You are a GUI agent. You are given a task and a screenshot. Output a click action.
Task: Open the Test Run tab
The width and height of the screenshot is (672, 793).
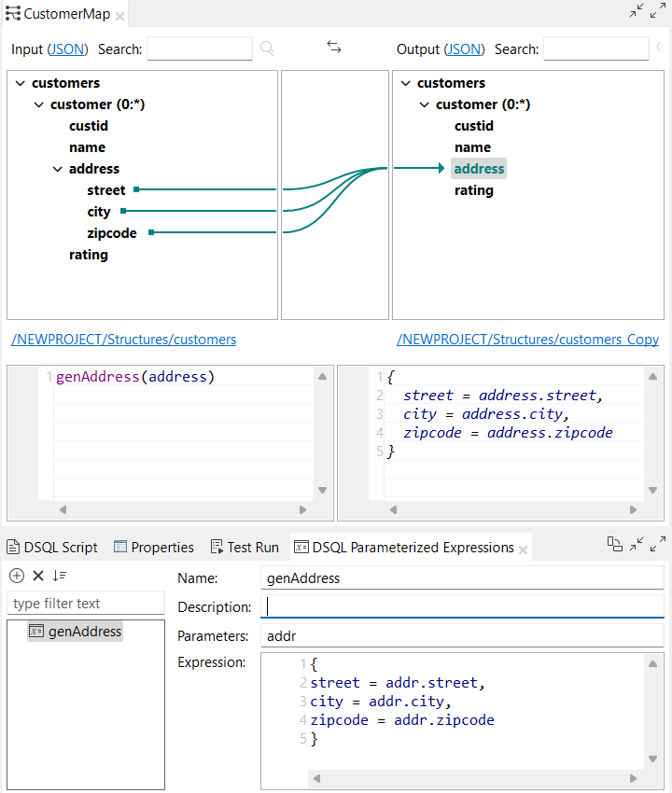245,548
